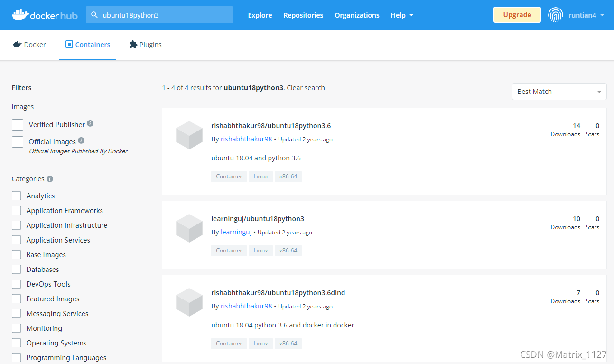Click the cube icon of ubuntu18python3.6dind

pyautogui.click(x=189, y=302)
